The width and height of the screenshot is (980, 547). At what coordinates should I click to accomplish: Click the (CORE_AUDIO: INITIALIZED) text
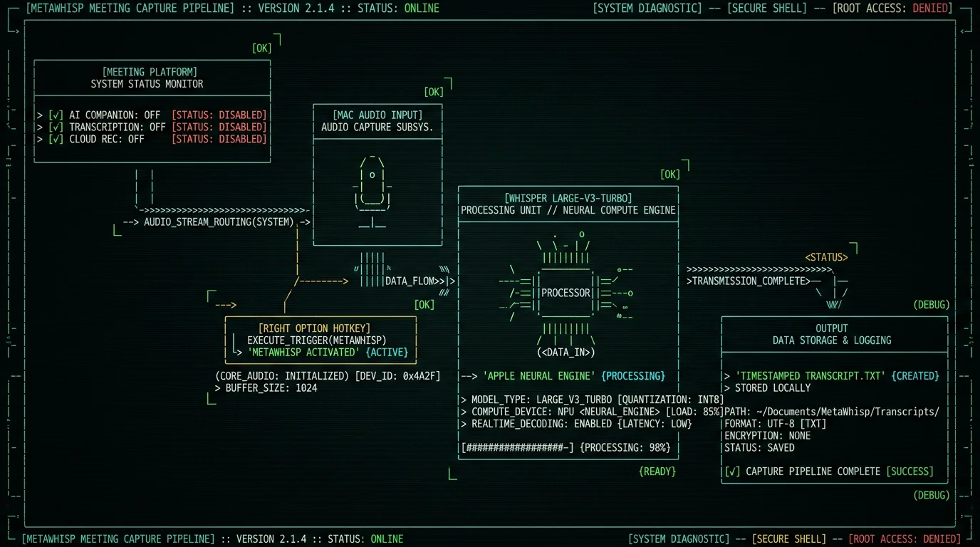pos(282,376)
